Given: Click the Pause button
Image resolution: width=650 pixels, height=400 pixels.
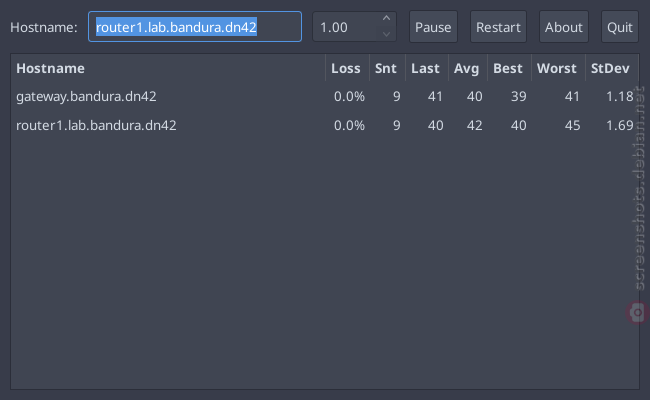Looking at the screenshot, I should 433,27.
